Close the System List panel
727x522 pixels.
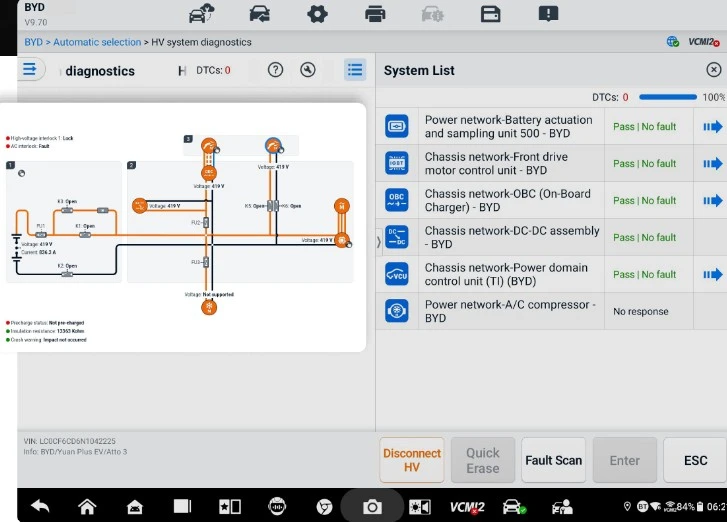point(714,70)
